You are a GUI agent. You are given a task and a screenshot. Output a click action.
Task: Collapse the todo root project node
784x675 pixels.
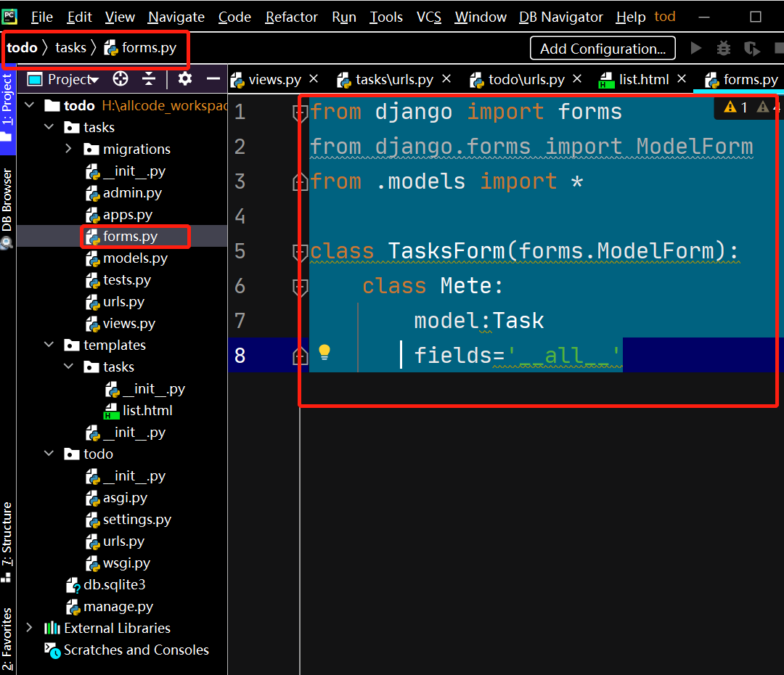(x=30, y=105)
